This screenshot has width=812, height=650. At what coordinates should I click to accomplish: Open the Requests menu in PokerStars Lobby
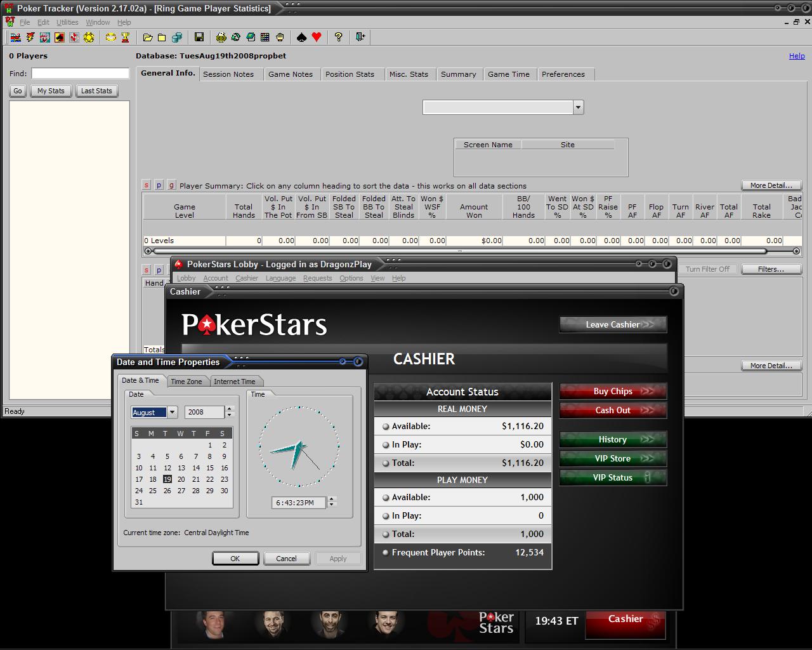317,278
